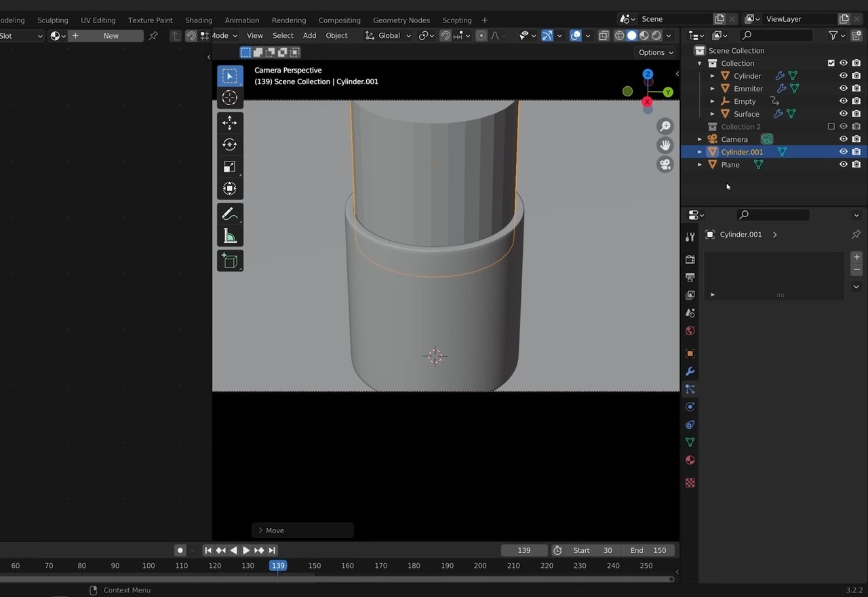Click the camera view toggle icon
Screen dimensions: 868x597
tap(665, 165)
